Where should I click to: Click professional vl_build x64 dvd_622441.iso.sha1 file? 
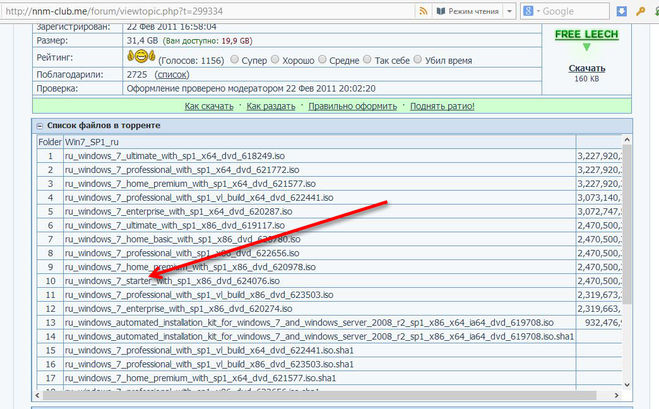click(x=209, y=350)
